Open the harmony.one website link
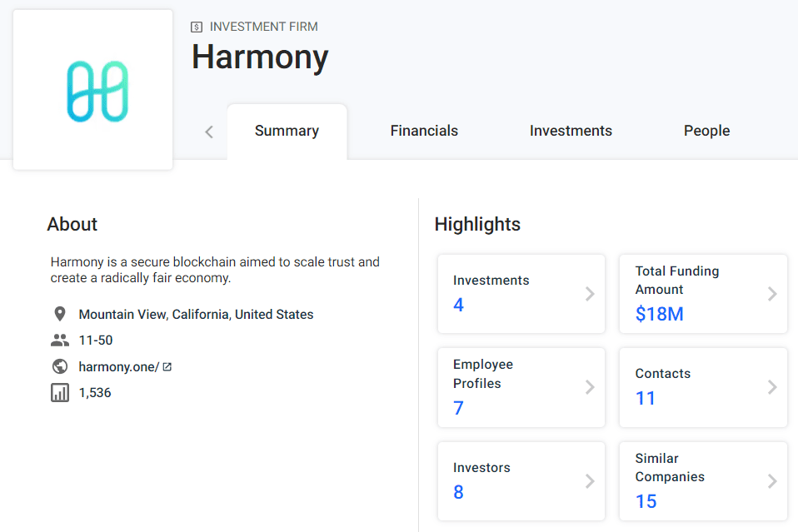798x532 pixels. (118, 367)
